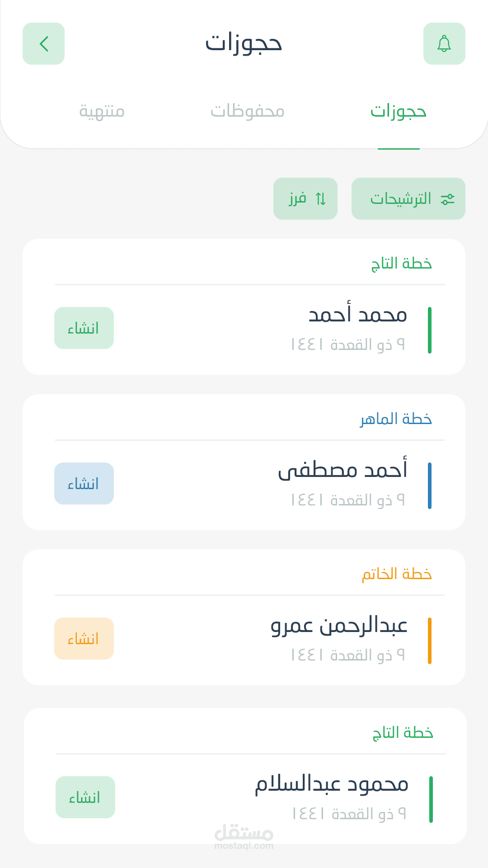This screenshot has width=488, height=868.
Task: Click the blue bar beside أحمد مصطفى
Action: coord(429,486)
